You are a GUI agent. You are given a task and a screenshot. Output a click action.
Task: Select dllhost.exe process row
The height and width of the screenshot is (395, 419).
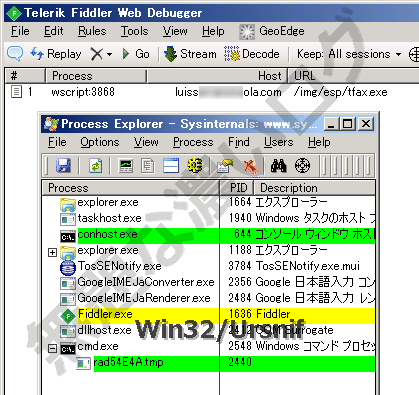209,330
